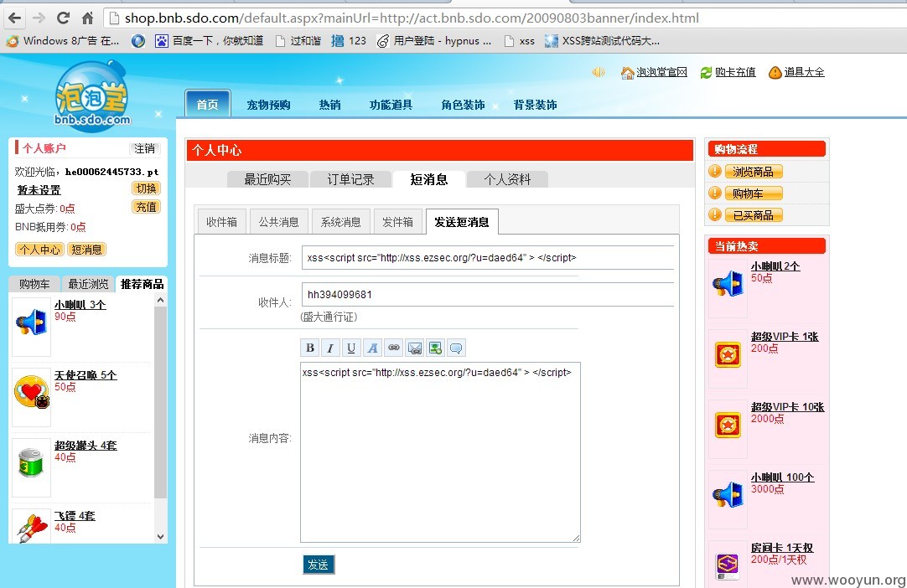Click the 充值 recharge button
907x588 pixels.
146,207
